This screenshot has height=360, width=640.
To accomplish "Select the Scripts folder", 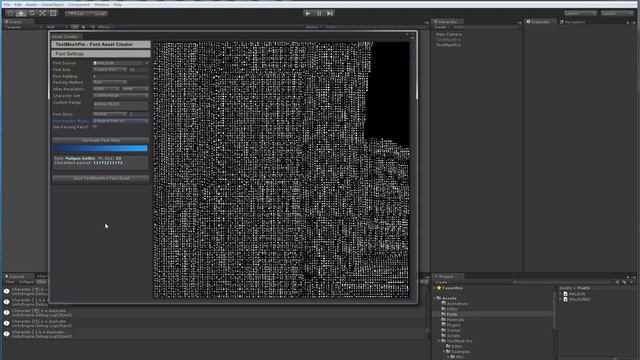I will (x=453, y=336).
